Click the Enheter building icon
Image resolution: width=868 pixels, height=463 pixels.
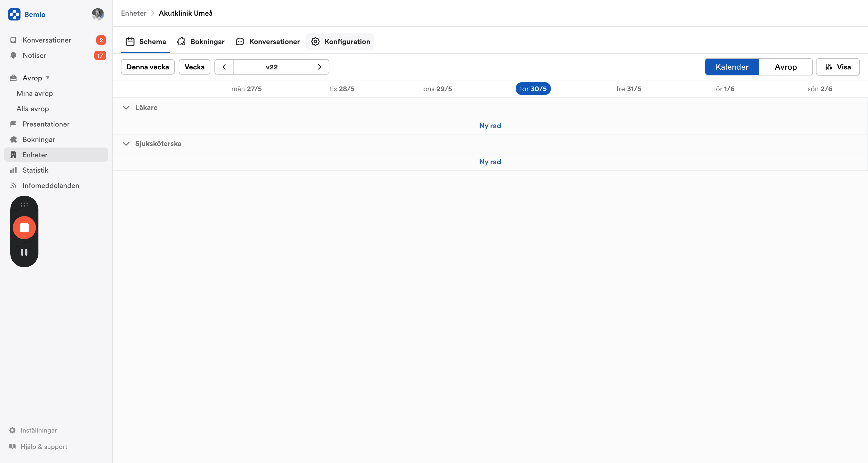(14, 155)
